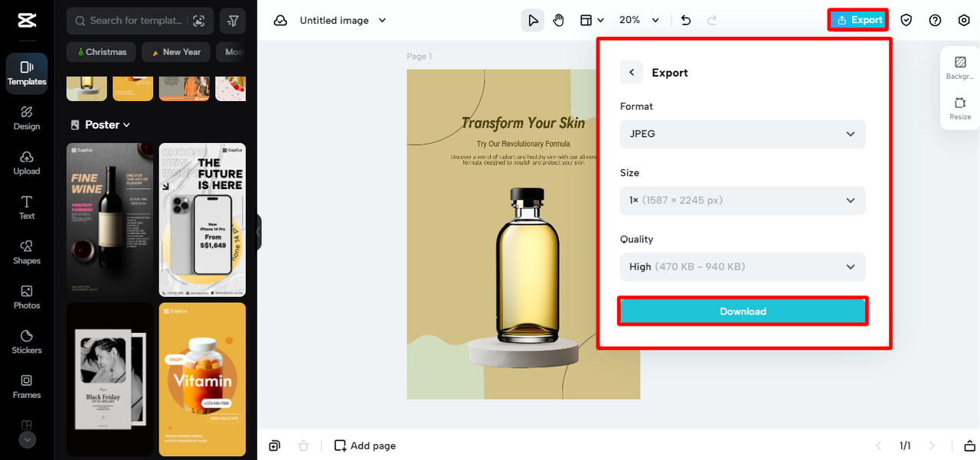Open the Size 1× dropdown

[x=743, y=201]
